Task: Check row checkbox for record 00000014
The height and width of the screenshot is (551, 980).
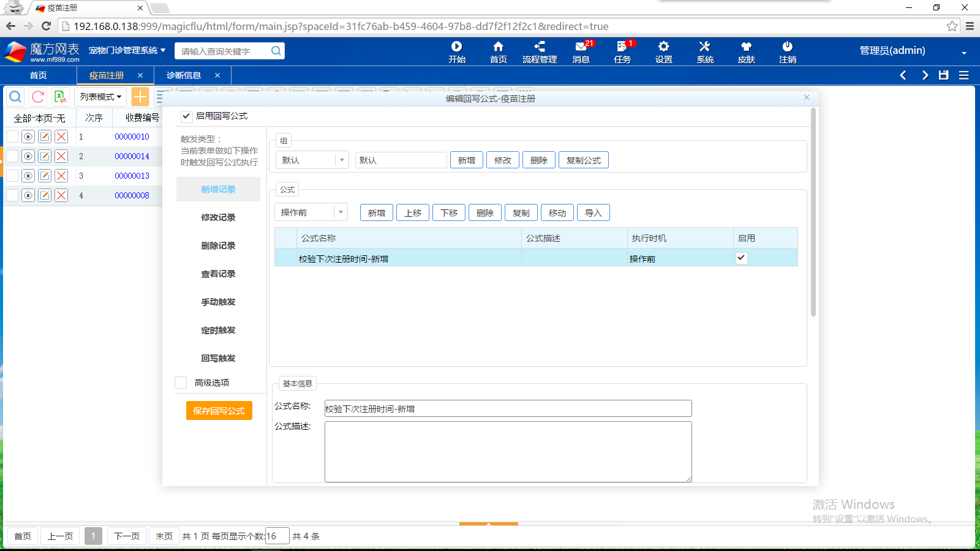Action: [12, 156]
